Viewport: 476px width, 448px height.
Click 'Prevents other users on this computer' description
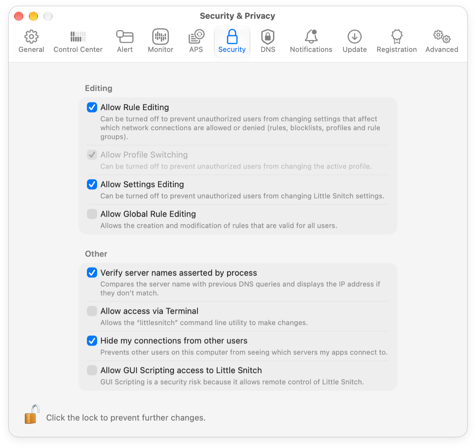tap(244, 352)
